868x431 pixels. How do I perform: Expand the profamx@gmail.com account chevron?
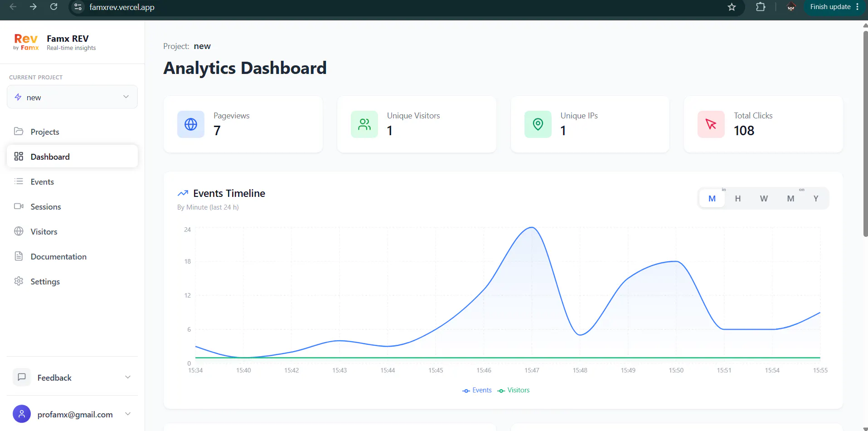tap(128, 414)
